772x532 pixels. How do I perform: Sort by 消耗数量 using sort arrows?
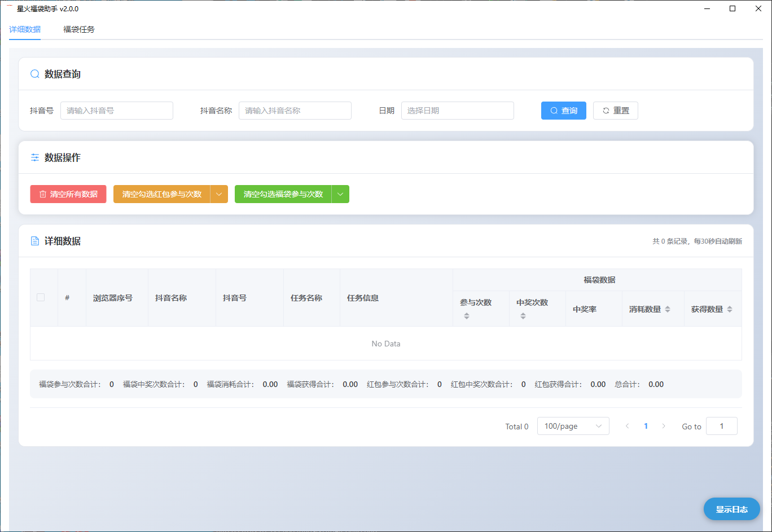coord(668,309)
